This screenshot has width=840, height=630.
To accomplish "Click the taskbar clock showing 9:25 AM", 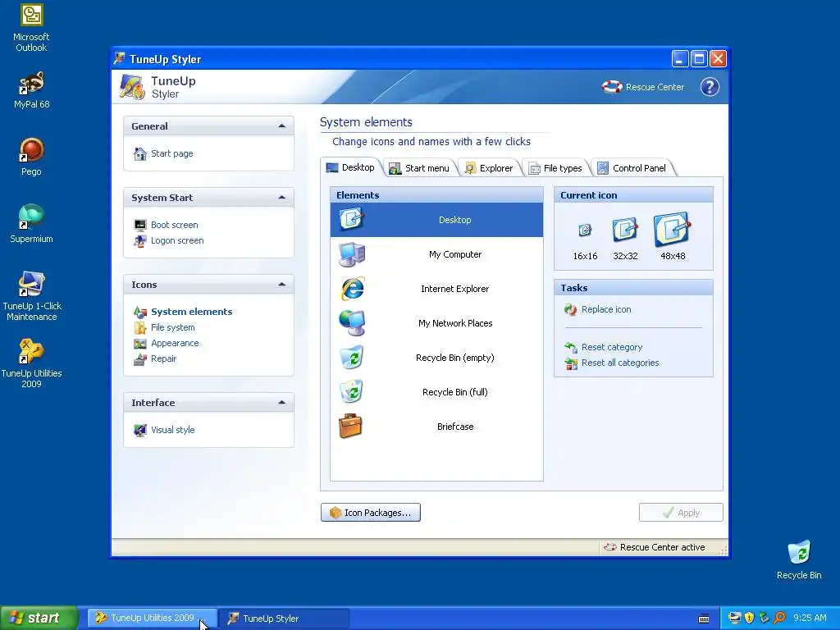I will click(810, 619).
